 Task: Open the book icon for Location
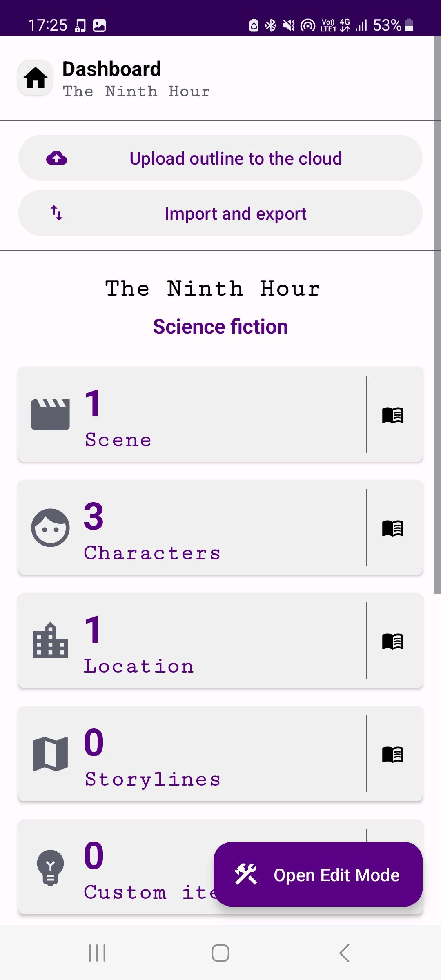click(x=393, y=641)
